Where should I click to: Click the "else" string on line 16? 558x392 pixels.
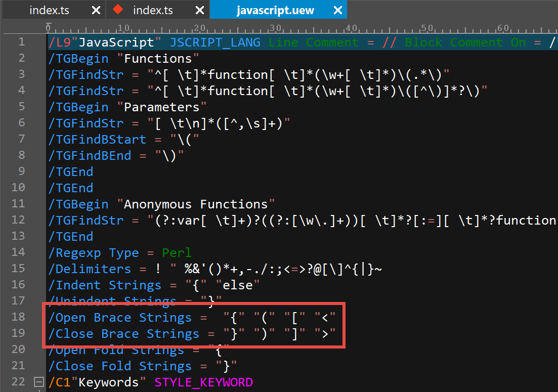pos(238,285)
